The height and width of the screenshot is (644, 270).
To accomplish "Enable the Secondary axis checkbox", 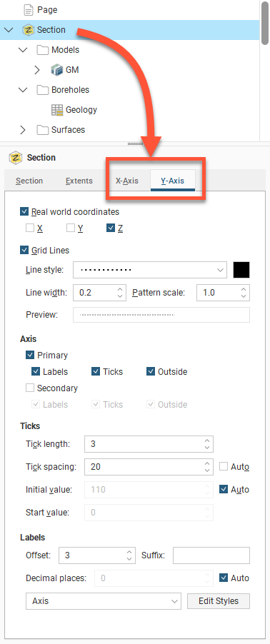I will tap(30, 388).
